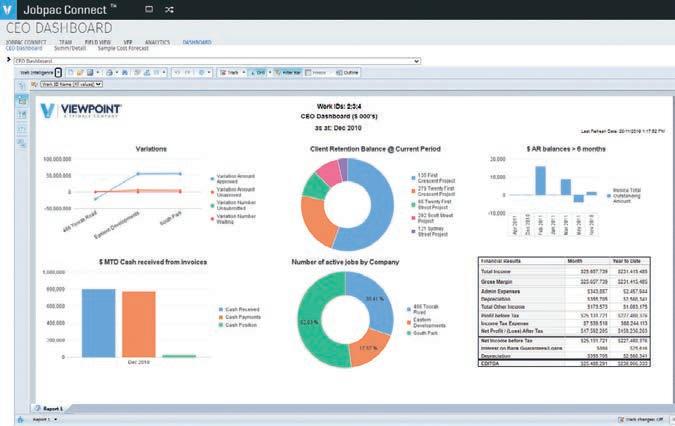
Task: Toggle Drill mode in the toolbar
Action: (258, 73)
